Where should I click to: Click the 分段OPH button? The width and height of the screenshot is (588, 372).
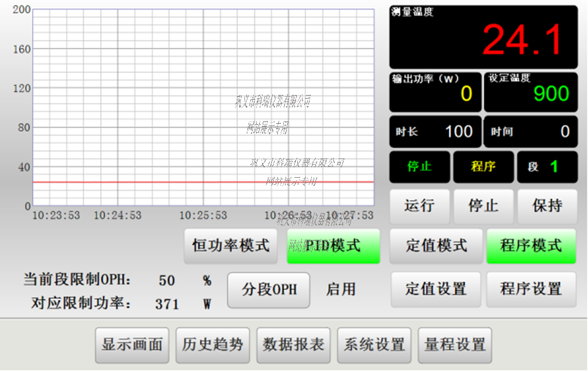[268, 289]
